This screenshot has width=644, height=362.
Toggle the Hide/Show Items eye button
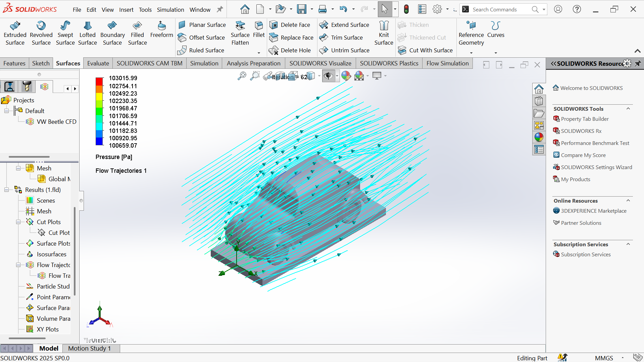(x=328, y=76)
